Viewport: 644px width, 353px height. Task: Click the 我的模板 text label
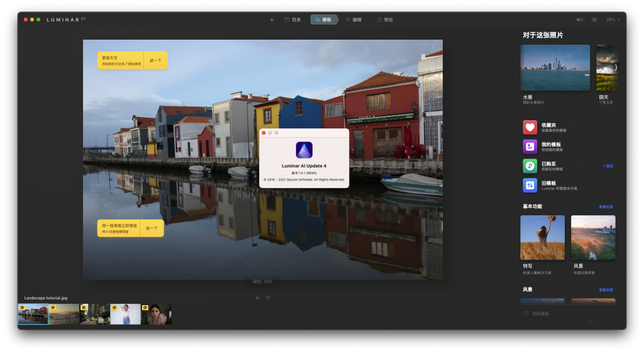tap(551, 144)
